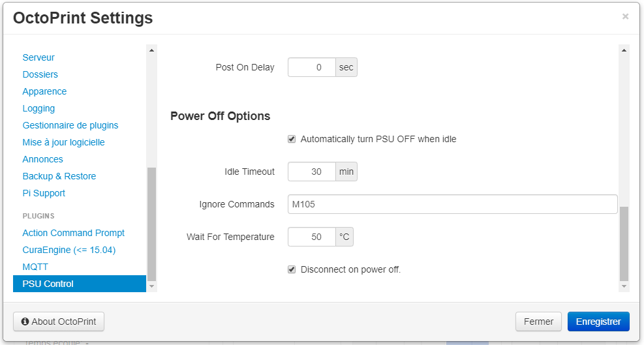Open Backup & Restore section
The width and height of the screenshot is (644, 345).
(x=59, y=176)
